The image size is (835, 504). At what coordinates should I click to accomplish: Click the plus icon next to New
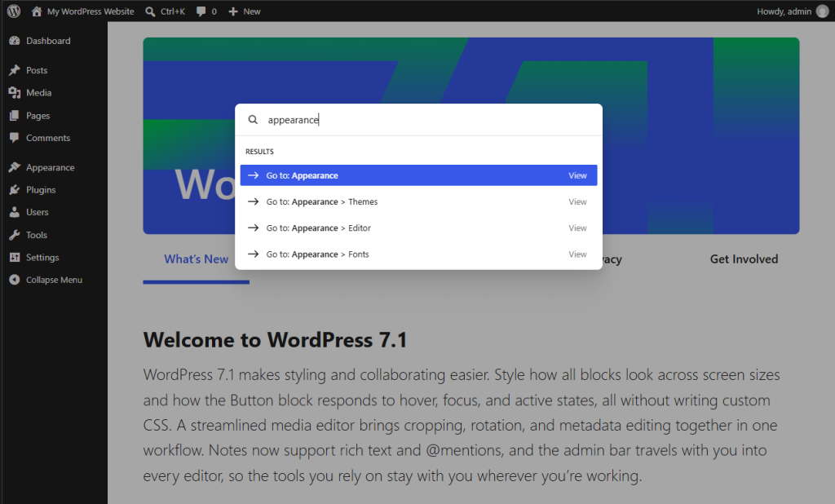pos(232,11)
